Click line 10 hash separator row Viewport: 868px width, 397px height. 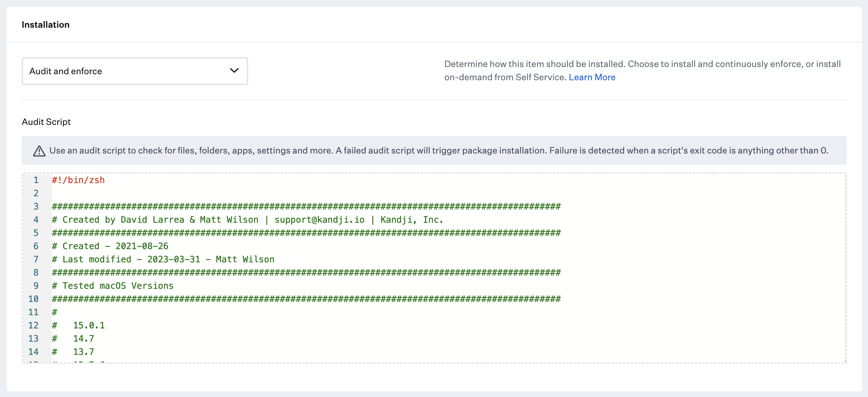(306, 299)
